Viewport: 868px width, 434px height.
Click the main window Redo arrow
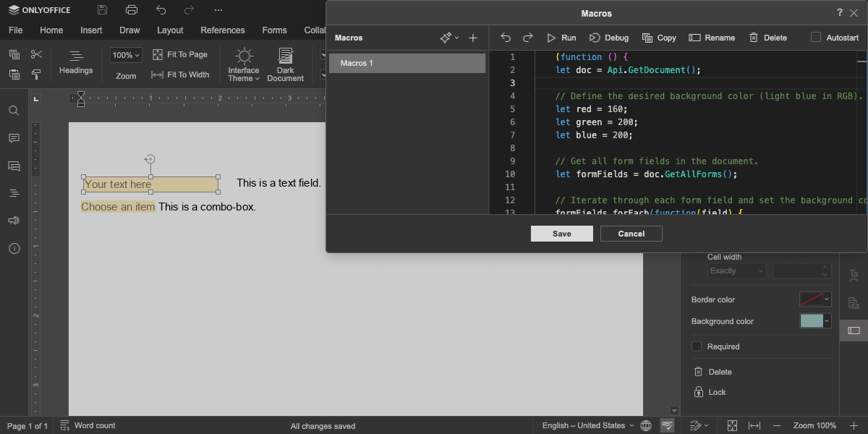[189, 10]
